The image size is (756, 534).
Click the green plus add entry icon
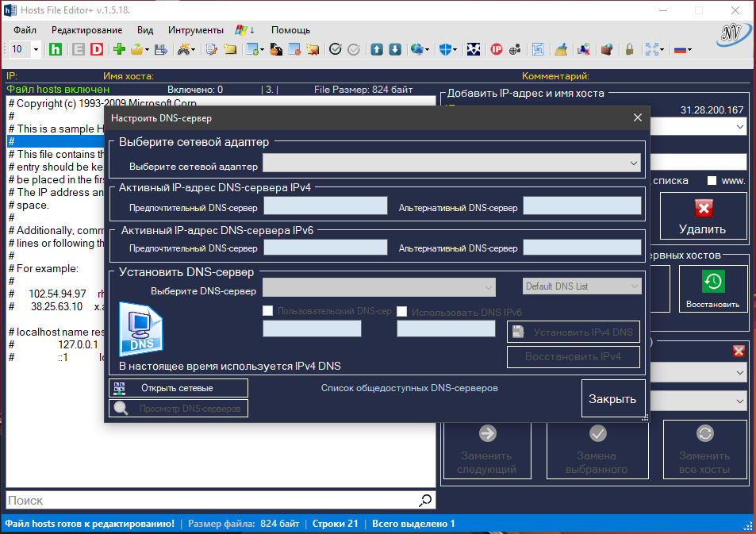(x=119, y=49)
